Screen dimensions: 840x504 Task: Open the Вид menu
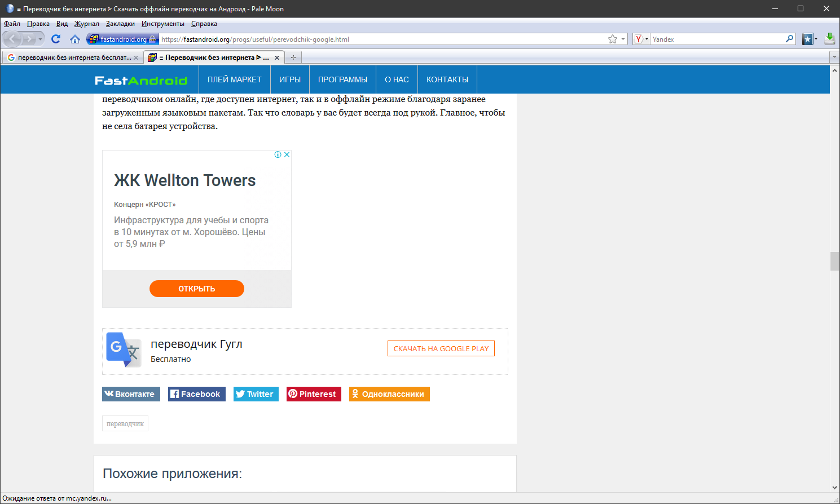tap(62, 24)
